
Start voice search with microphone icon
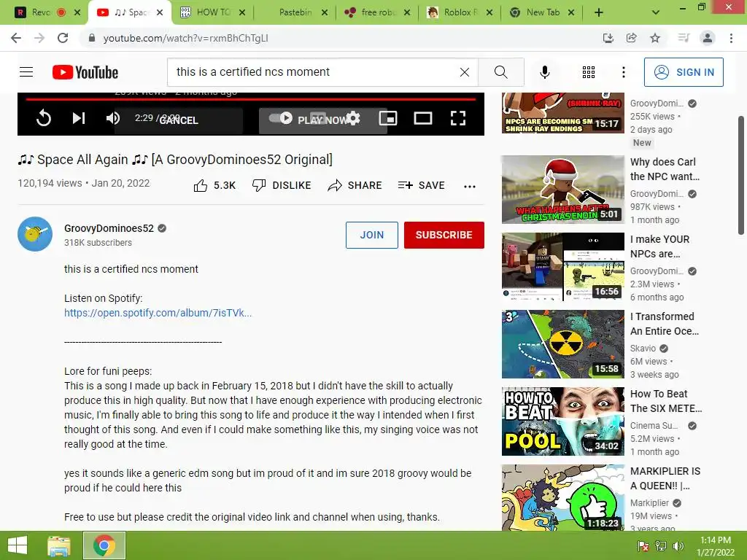[x=544, y=72]
